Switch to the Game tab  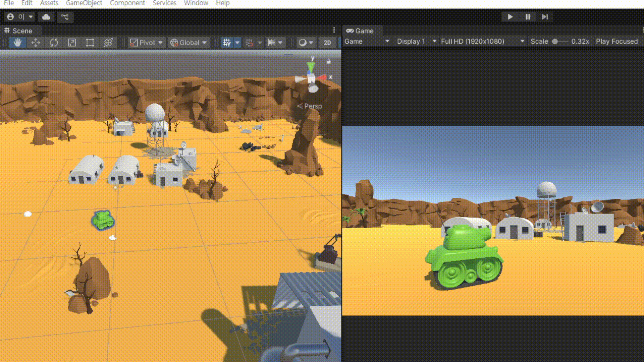pos(360,31)
